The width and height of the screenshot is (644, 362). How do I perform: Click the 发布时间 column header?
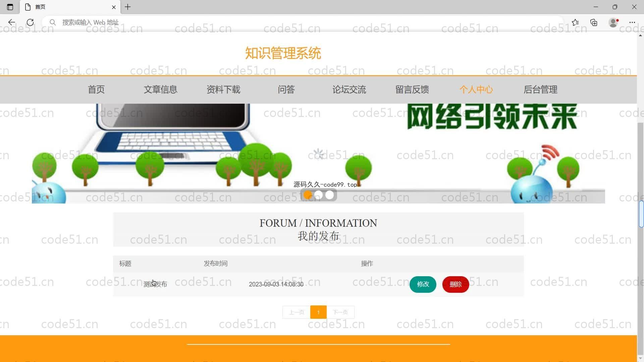216,264
